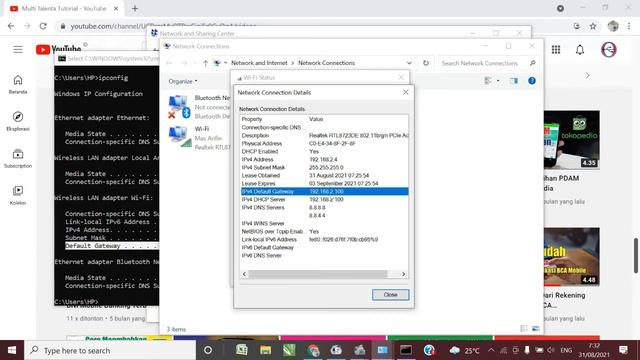Select the Multi Talenta Tutorial tab
Image resolution: width=640 pixels, height=360 pixels.
tap(64, 8)
